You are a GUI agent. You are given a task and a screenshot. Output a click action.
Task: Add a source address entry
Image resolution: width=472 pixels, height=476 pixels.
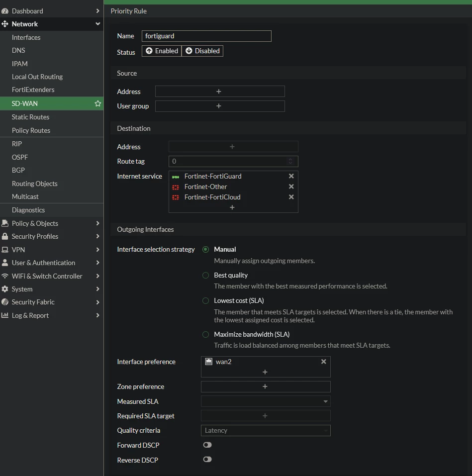pyautogui.click(x=220, y=92)
